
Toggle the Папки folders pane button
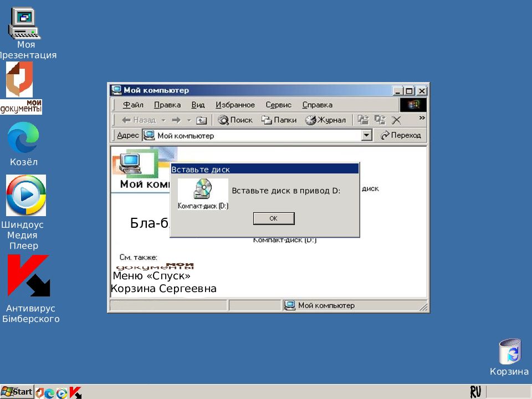point(279,120)
